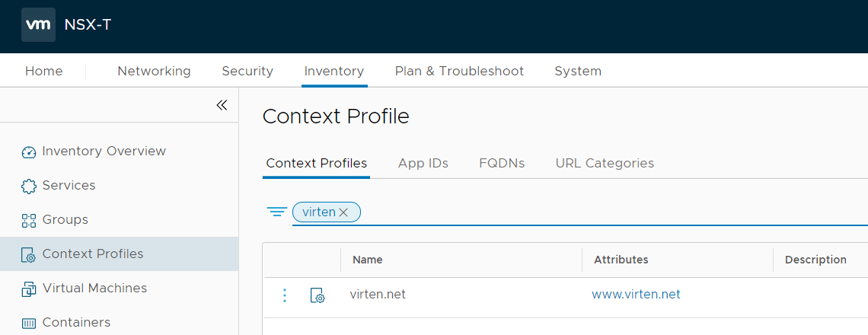Collapse the sidebar with double-chevron icon
This screenshot has height=335, width=868.
222,105
